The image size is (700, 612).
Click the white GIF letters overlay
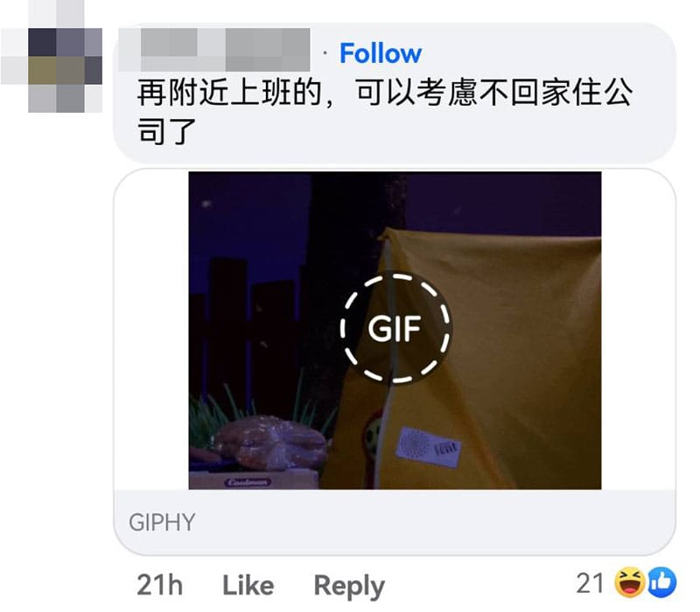click(395, 330)
